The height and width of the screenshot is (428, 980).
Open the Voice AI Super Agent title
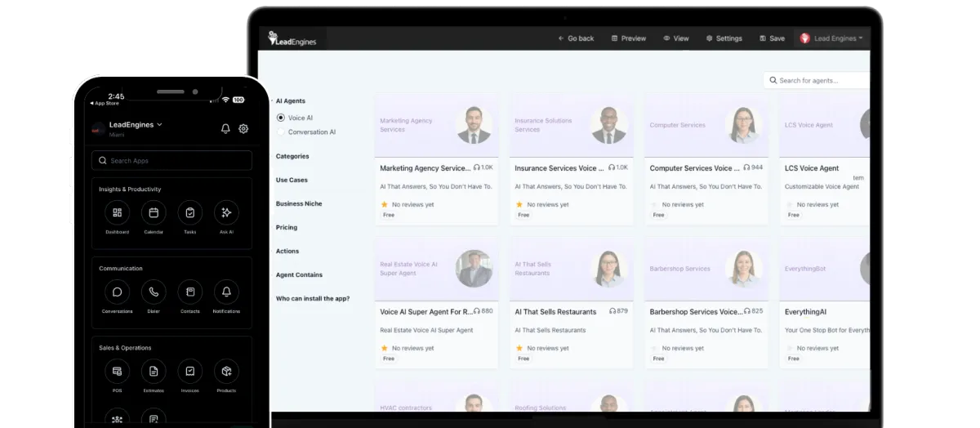(425, 311)
